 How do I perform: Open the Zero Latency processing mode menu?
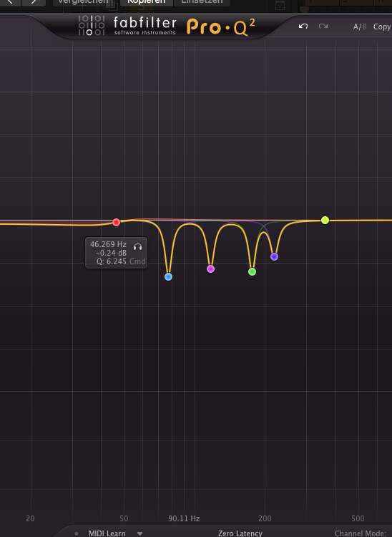coord(240,533)
